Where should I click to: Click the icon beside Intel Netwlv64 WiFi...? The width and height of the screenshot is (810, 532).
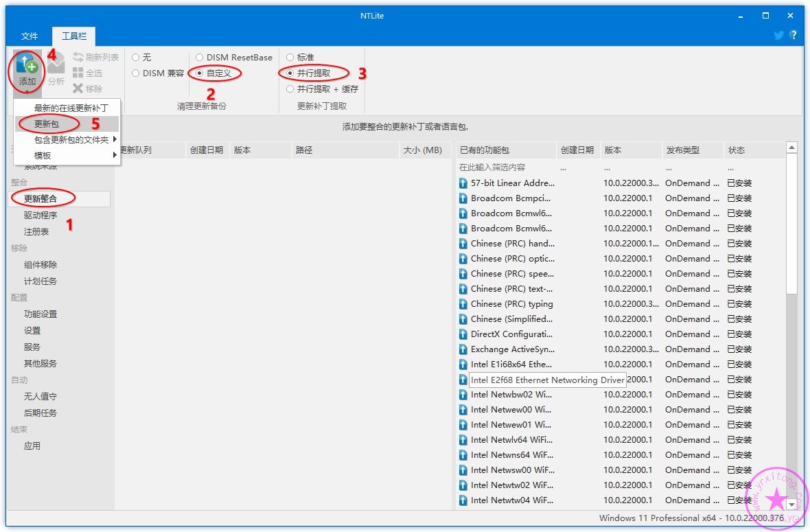pos(463,439)
